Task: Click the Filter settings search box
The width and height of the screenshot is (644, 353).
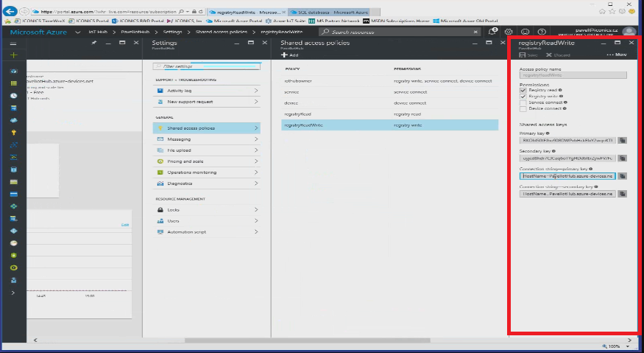Action: [x=206, y=66]
